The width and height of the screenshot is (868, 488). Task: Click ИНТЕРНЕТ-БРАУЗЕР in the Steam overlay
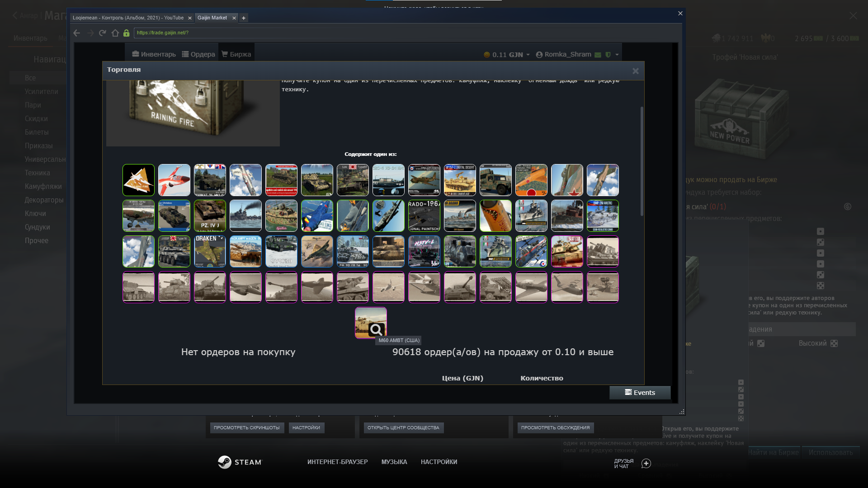pos(337,462)
